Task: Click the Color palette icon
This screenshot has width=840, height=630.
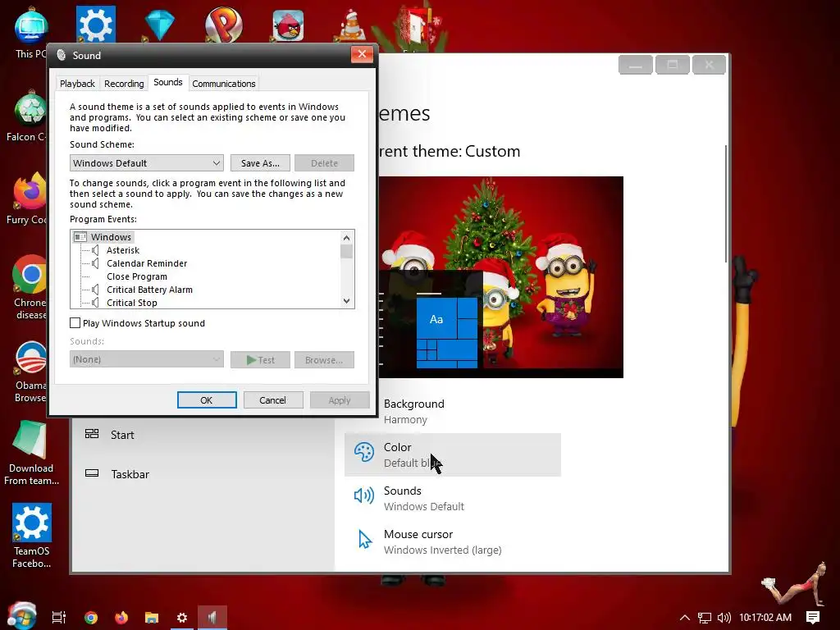Action: point(363,452)
